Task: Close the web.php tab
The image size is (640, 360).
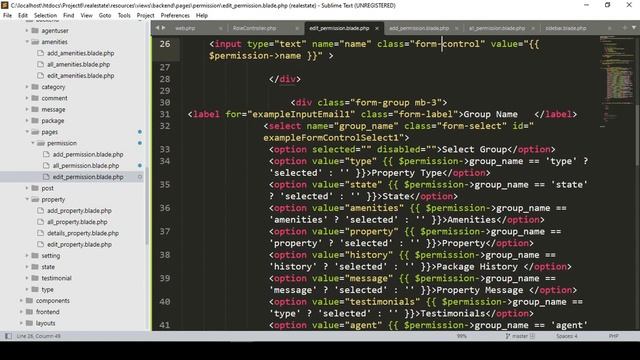Action: click(221, 28)
